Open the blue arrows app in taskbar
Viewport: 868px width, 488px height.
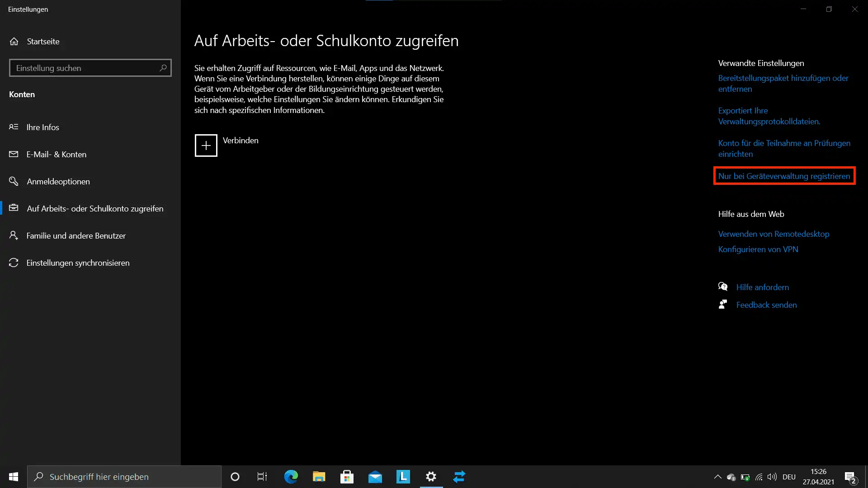(459, 477)
